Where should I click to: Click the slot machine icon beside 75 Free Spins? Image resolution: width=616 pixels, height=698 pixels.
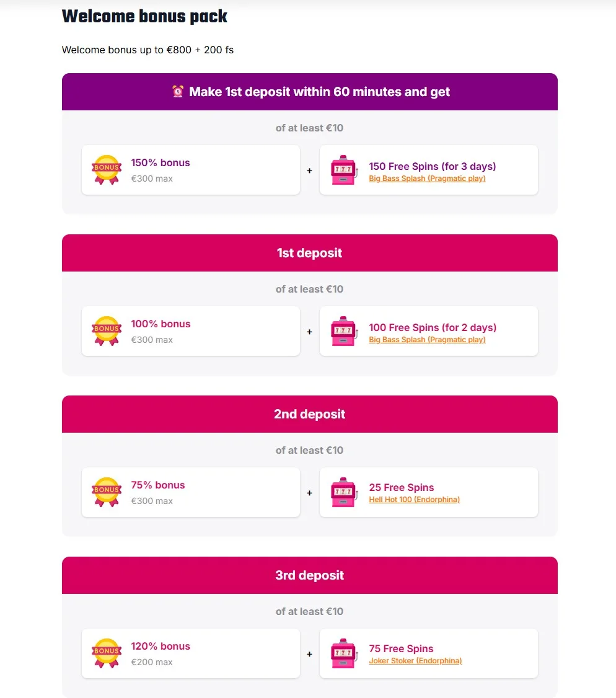pyautogui.click(x=344, y=654)
